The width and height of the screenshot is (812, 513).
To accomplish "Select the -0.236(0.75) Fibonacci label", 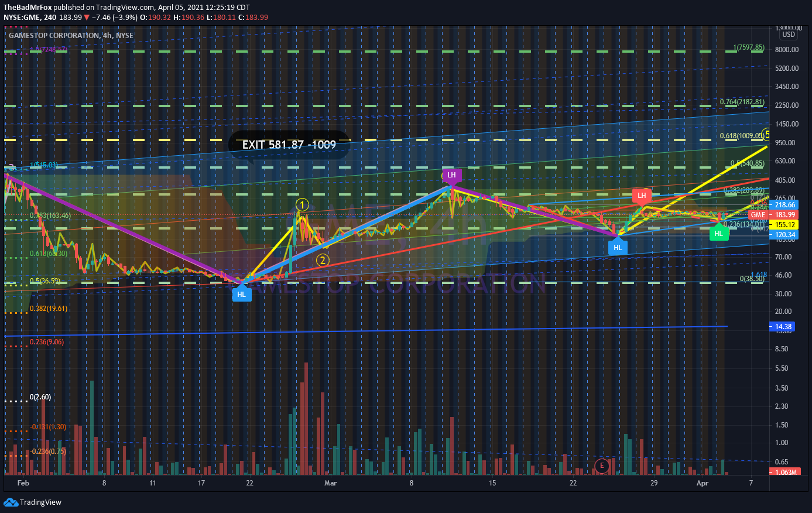I will [49, 452].
